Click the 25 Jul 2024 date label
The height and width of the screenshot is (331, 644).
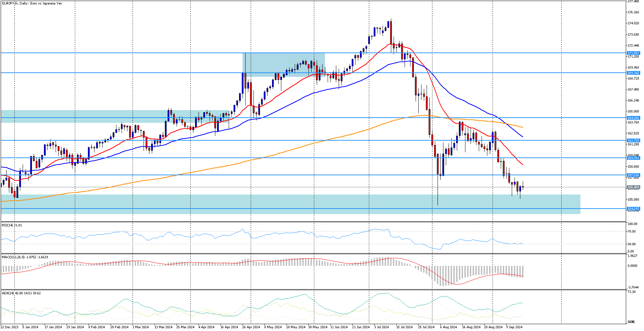[x=427, y=327]
